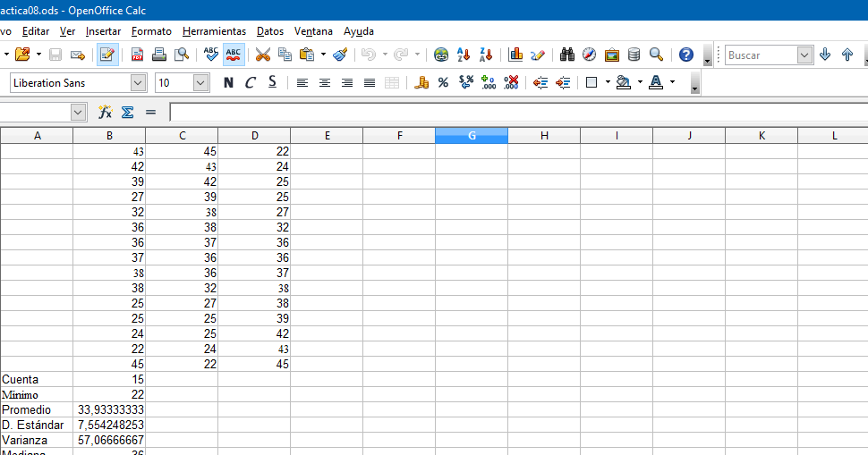Insert a Chart icon
The width and height of the screenshot is (868, 455).
coord(515,55)
